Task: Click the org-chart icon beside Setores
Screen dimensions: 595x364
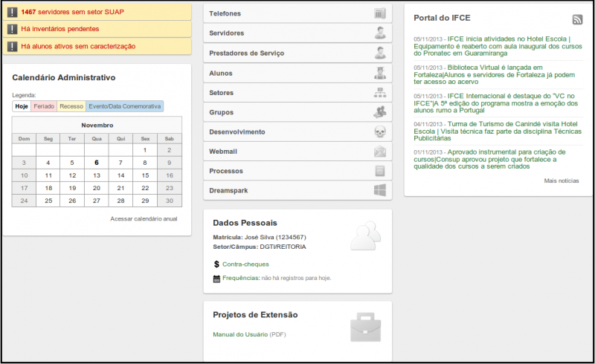Action: (x=380, y=93)
